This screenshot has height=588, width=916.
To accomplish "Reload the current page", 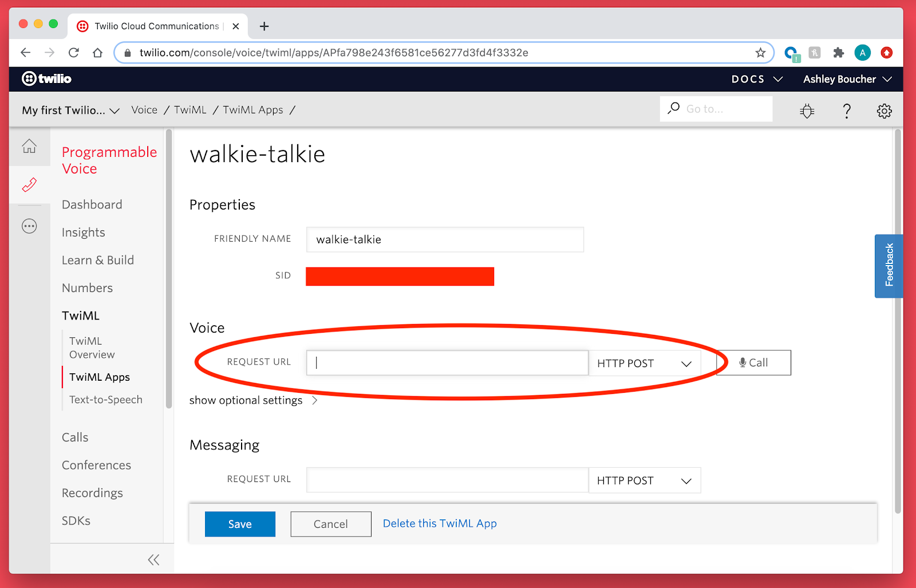I will (74, 53).
